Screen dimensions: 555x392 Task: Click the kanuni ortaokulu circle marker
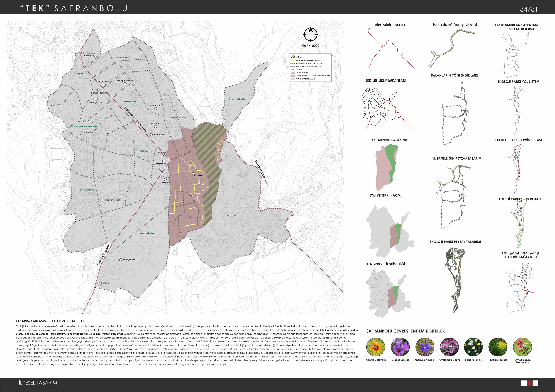tap(98, 90)
